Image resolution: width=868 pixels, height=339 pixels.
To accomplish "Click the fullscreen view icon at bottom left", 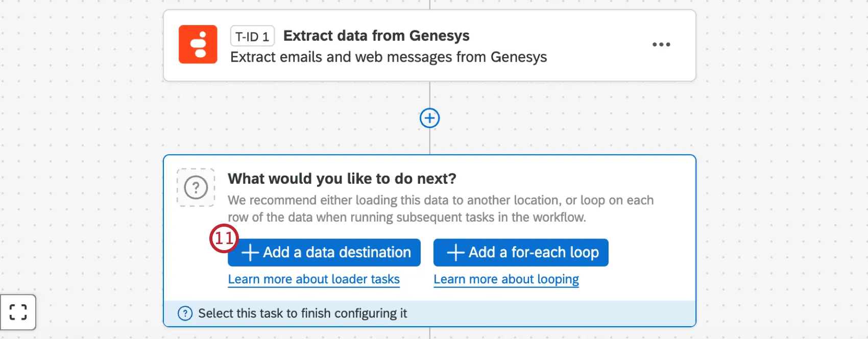I will pyautogui.click(x=18, y=312).
